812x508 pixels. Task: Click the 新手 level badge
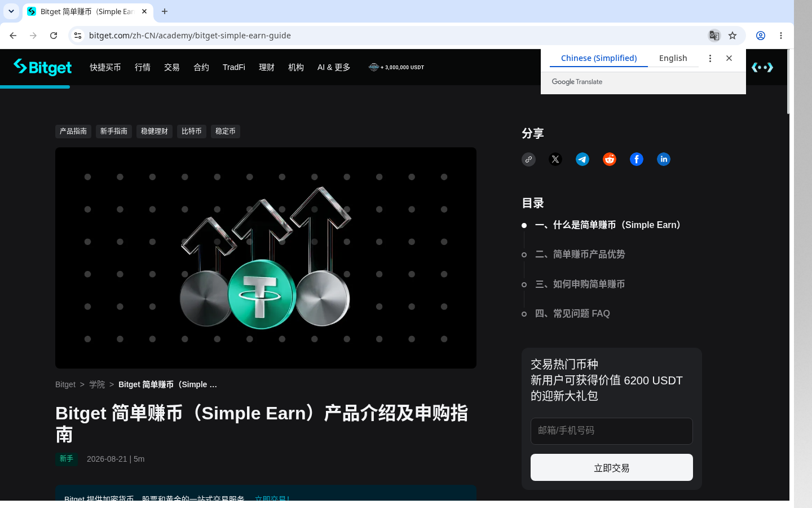(67, 459)
